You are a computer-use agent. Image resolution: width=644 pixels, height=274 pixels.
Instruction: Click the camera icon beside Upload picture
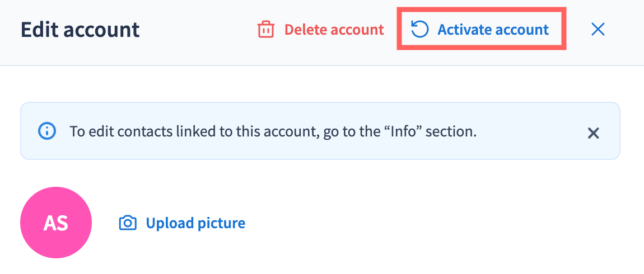[x=128, y=224]
